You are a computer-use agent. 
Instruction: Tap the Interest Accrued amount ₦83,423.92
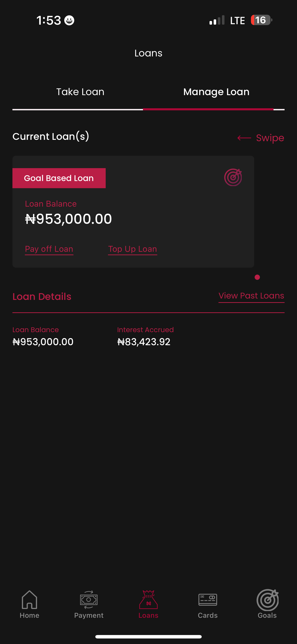[x=144, y=342]
